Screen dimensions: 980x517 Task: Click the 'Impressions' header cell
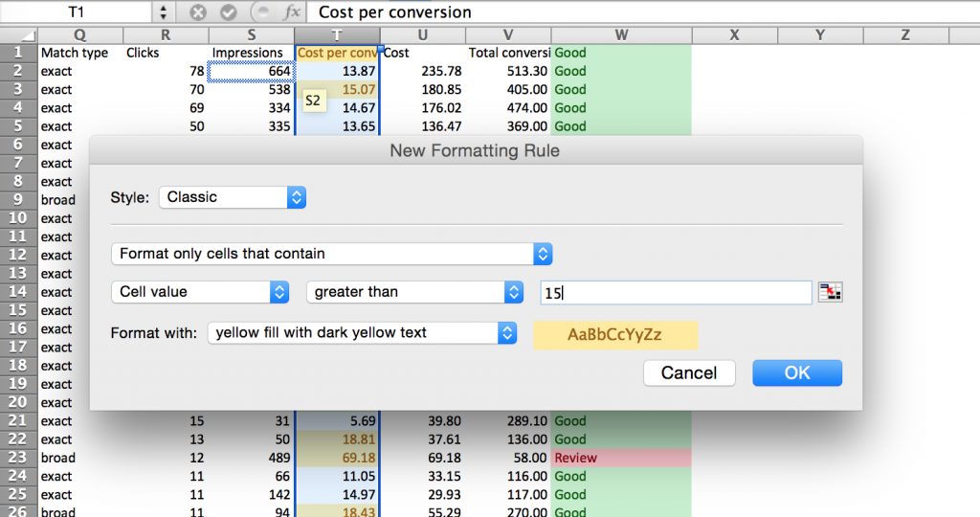click(x=252, y=54)
